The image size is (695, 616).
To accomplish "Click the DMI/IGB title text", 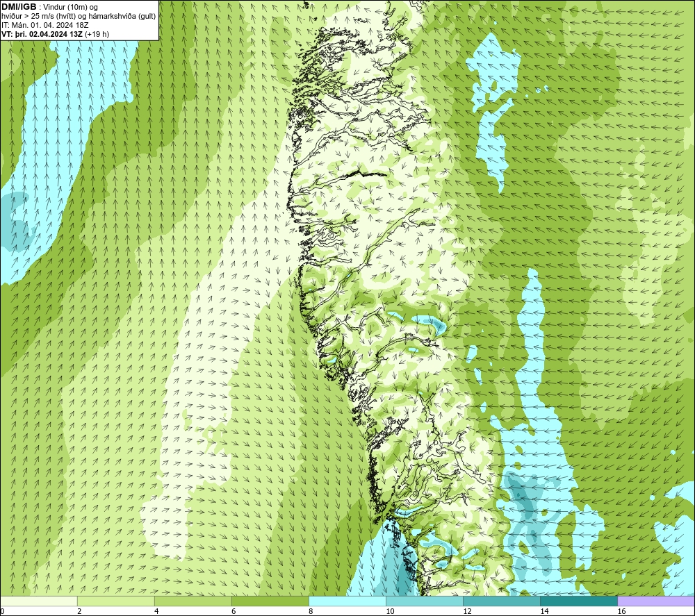I will tap(19, 7).
